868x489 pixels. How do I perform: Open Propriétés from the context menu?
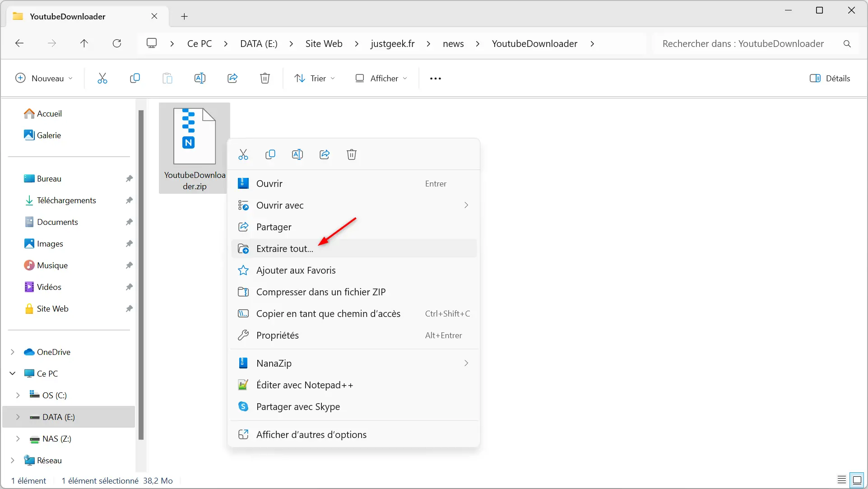[354, 335]
